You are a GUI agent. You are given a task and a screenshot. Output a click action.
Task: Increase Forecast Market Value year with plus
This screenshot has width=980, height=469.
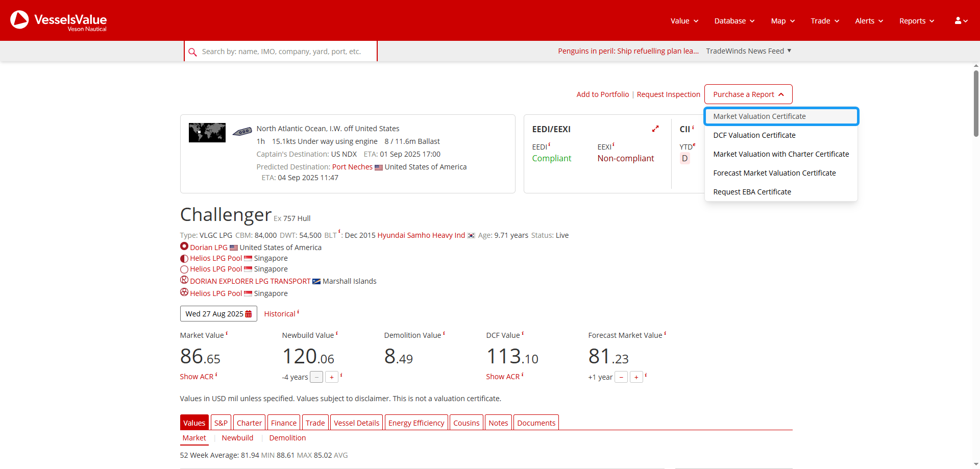[636, 377]
